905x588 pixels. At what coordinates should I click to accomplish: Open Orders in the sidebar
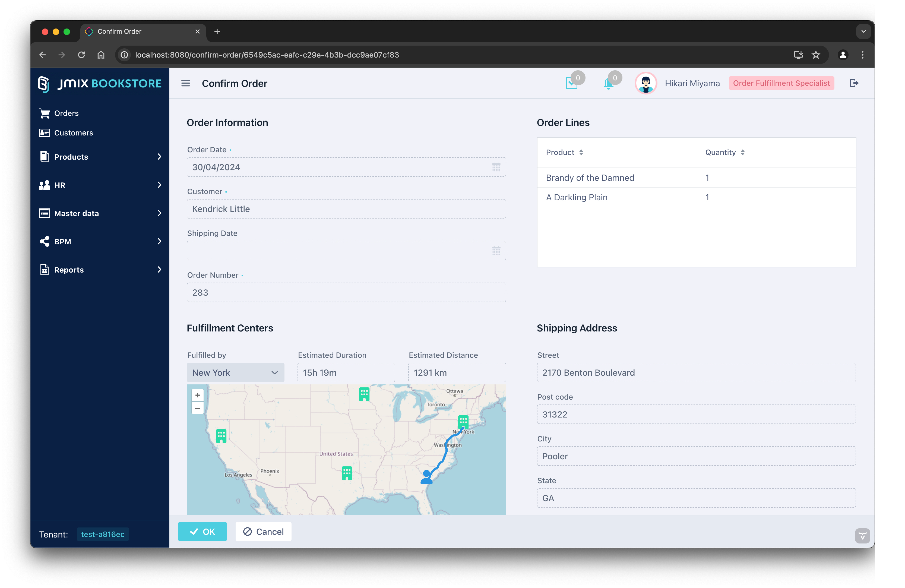click(66, 113)
